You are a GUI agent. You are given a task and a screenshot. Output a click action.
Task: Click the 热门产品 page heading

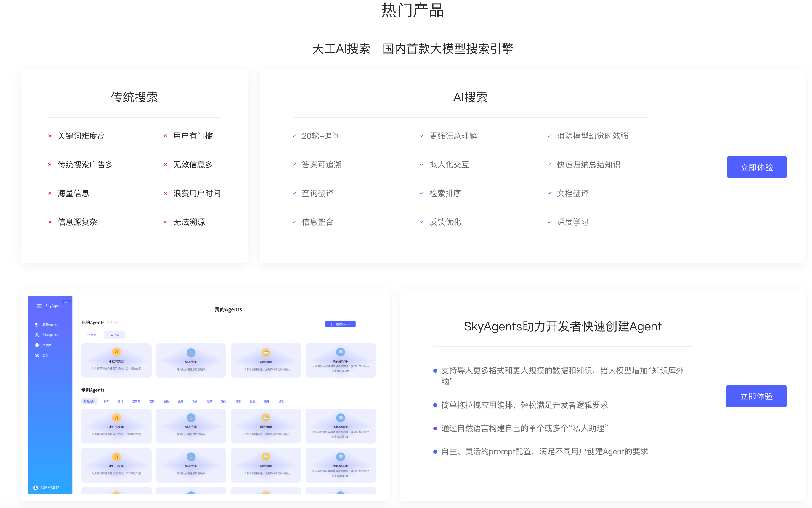point(413,10)
